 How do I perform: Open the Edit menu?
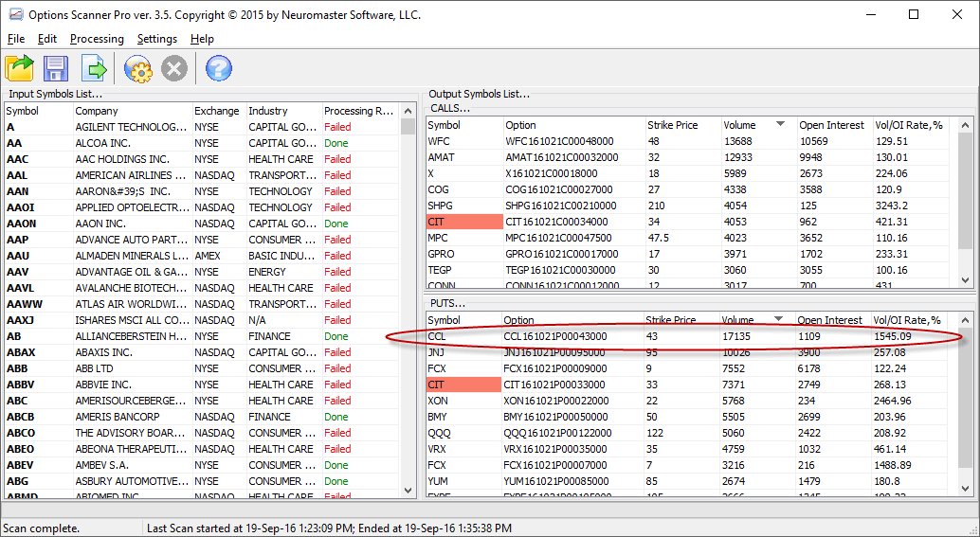click(x=46, y=39)
